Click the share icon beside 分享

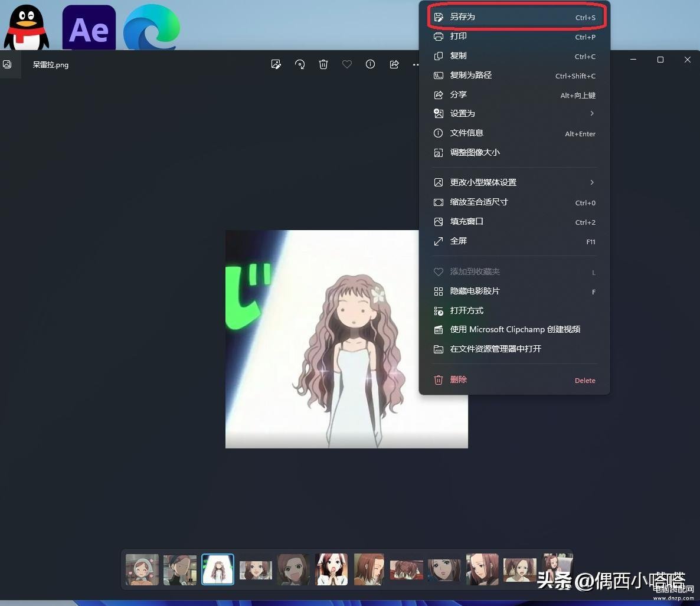click(x=439, y=94)
